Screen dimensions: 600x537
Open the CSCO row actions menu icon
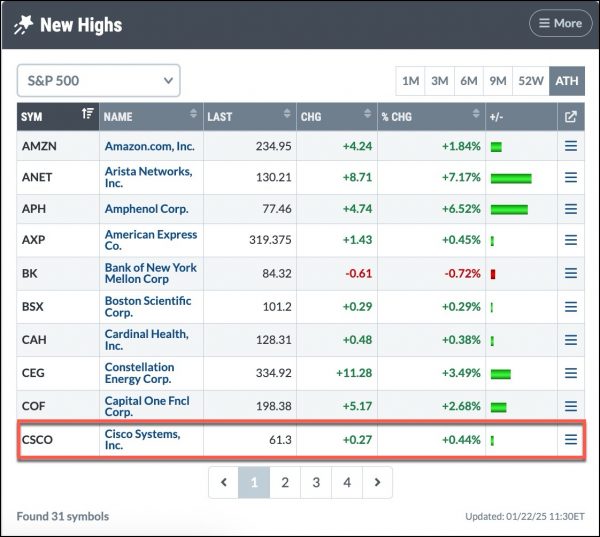click(x=571, y=439)
